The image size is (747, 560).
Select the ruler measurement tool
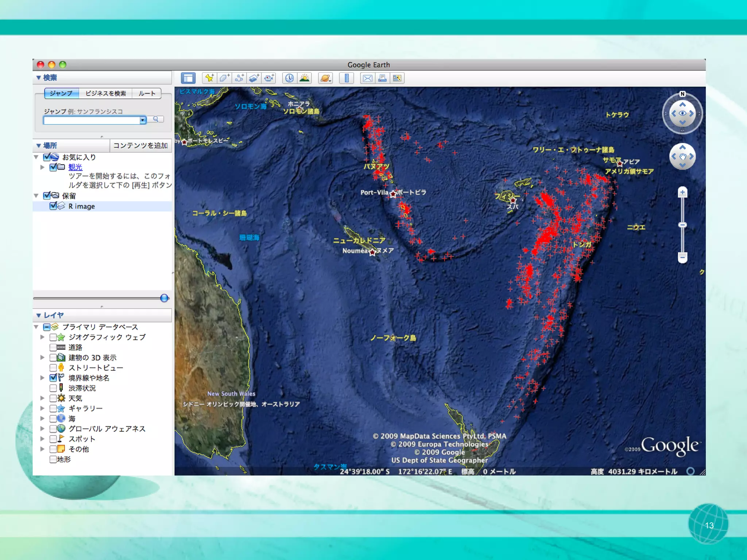[347, 78]
